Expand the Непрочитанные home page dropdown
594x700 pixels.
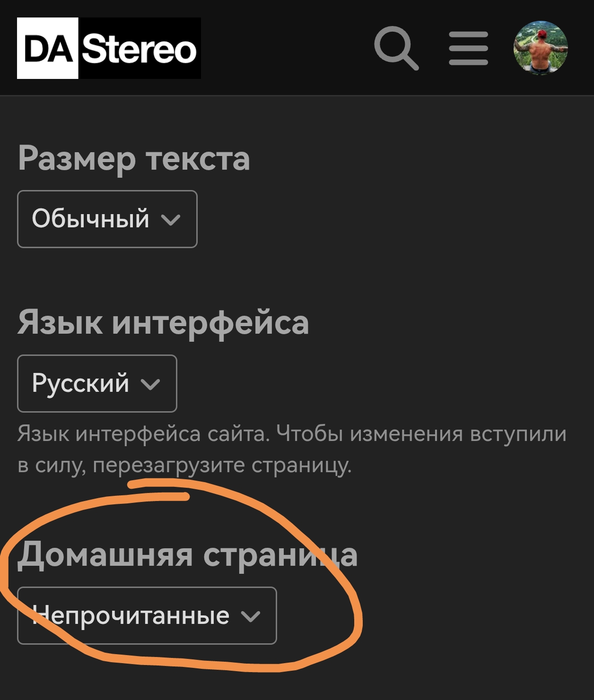[x=147, y=615]
